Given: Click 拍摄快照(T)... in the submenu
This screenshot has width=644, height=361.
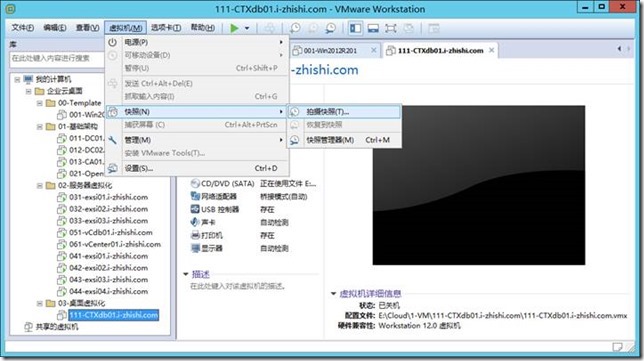Looking at the screenshot, I should tap(344, 112).
